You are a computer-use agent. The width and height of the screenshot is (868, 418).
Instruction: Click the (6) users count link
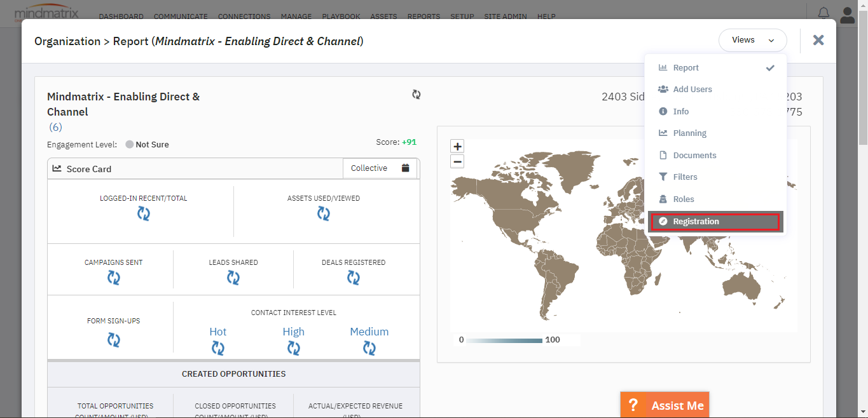tap(56, 127)
